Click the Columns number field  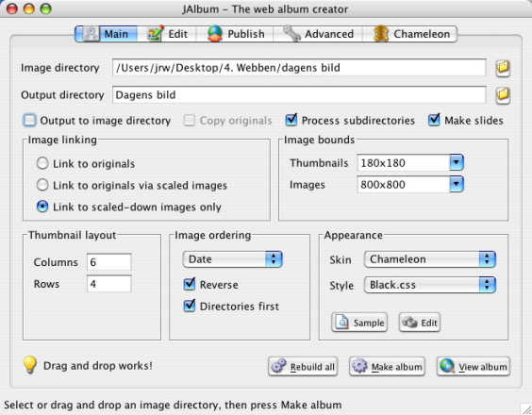pyautogui.click(x=108, y=262)
